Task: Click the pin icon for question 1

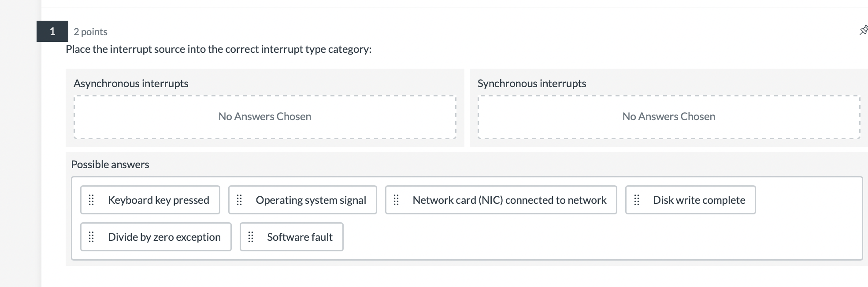Action: (x=863, y=30)
